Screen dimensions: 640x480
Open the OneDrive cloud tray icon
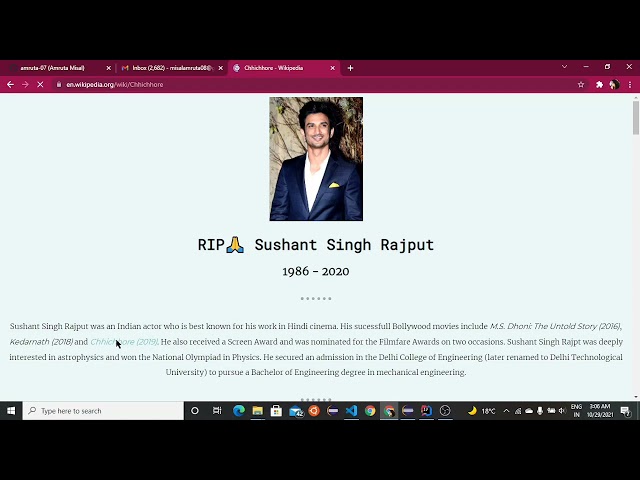529,411
